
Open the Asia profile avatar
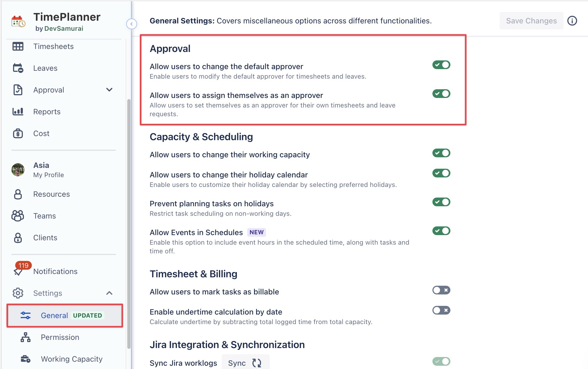(x=18, y=170)
